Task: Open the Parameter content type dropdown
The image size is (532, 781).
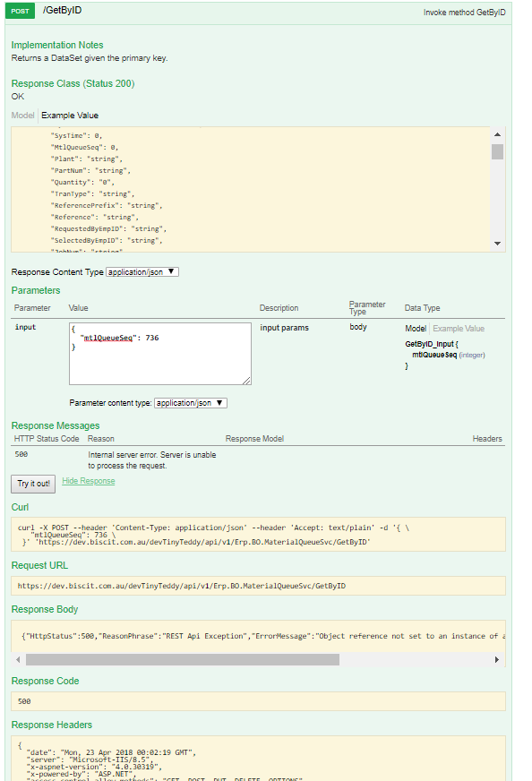Action: click(190, 403)
